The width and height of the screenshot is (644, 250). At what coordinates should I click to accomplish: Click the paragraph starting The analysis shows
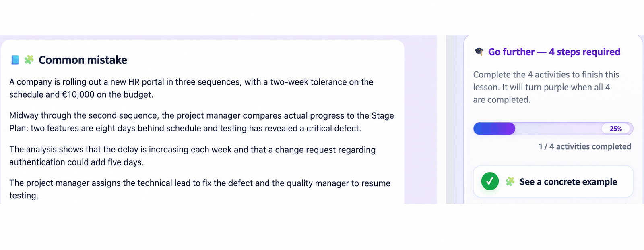[192, 156]
